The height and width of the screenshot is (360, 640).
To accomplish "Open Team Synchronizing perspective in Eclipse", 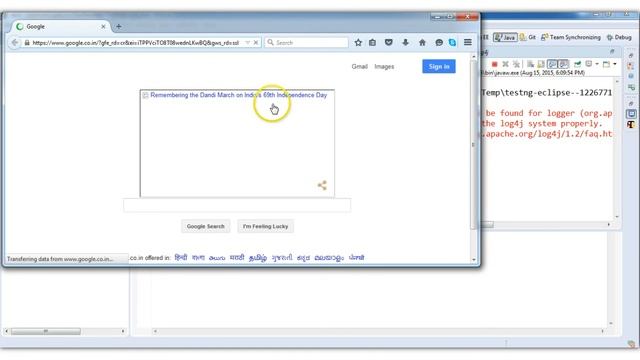I will pyautogui.click(x=571, y=37).
